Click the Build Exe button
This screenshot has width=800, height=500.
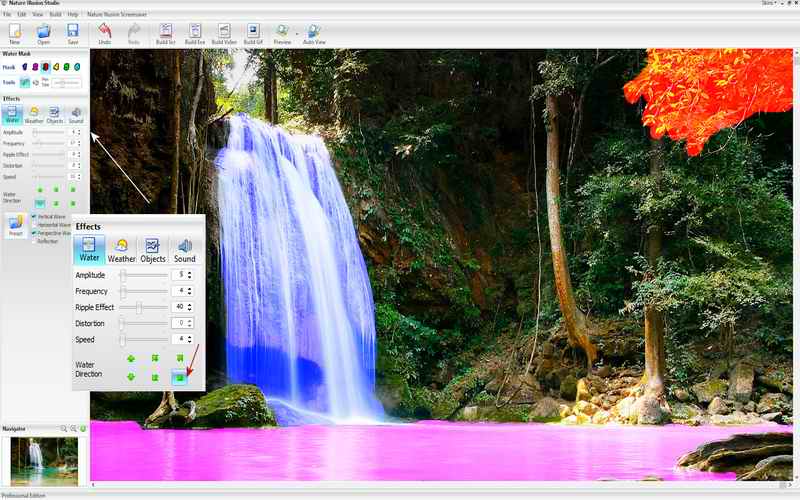pyautogui.click(x=195, y=34)
